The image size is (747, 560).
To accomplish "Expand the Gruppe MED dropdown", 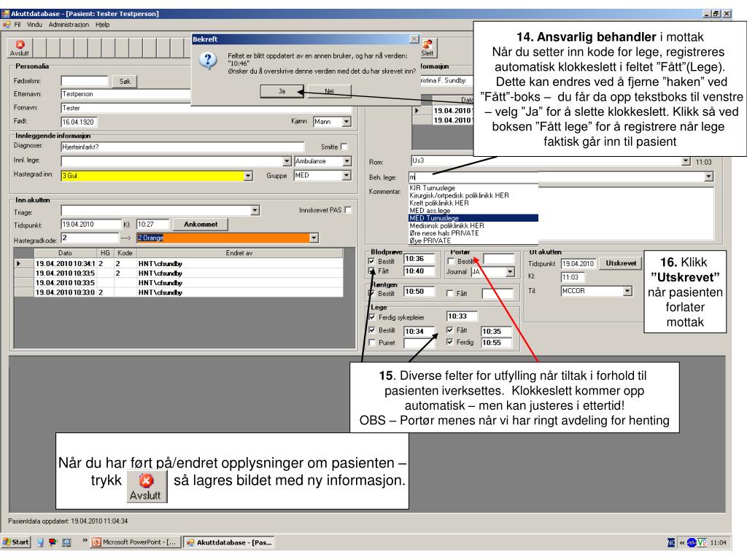I will [x=347, y=176].
